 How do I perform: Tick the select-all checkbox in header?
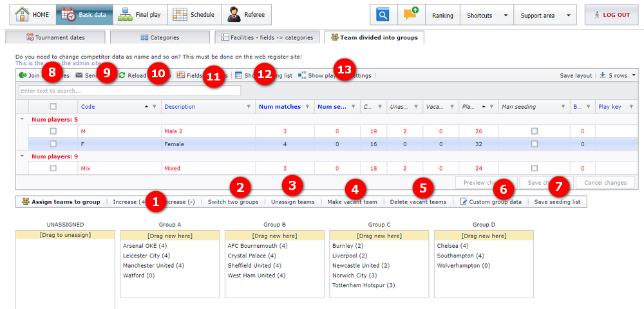point(53,106)
